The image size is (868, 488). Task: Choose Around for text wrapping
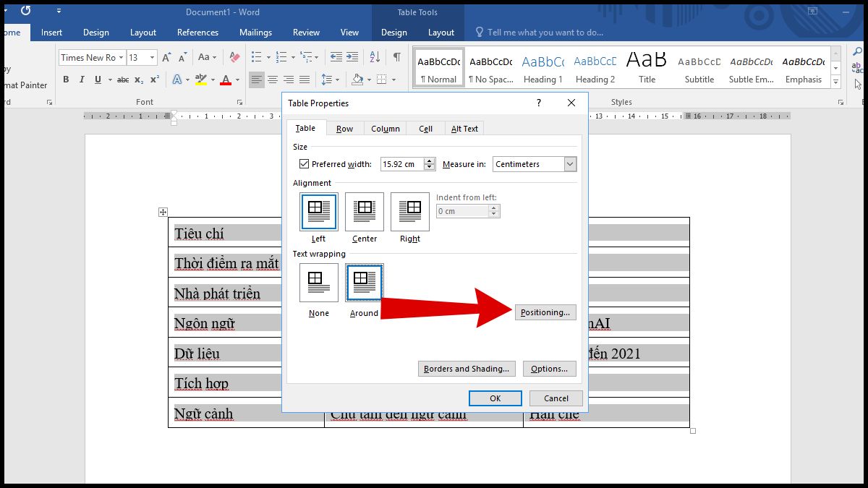point(365,282)
